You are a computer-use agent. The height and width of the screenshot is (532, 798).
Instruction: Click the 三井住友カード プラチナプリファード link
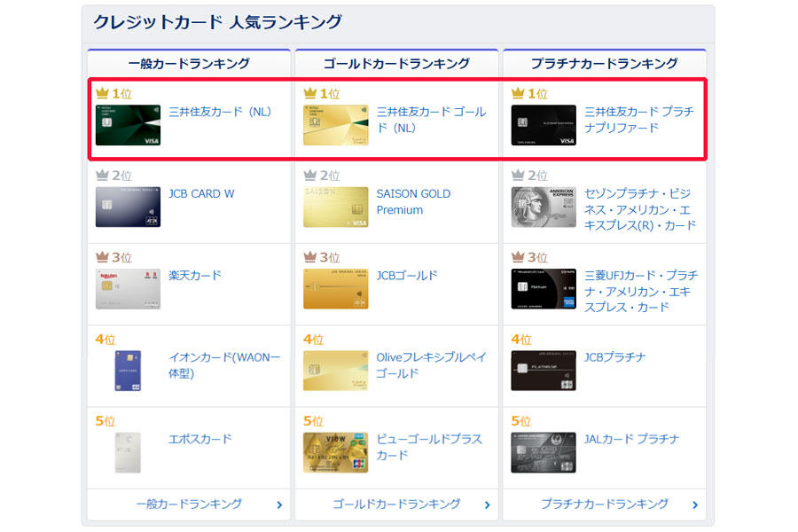click(638, 120)
